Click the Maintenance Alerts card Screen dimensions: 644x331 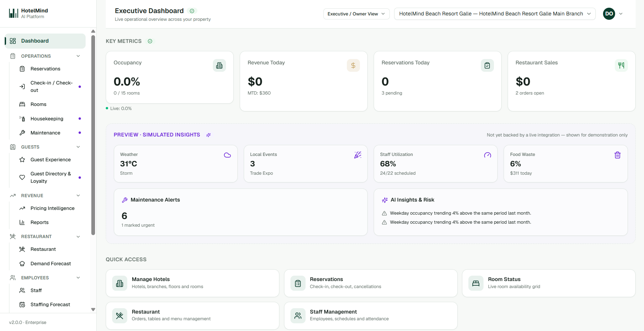[241, 212]
